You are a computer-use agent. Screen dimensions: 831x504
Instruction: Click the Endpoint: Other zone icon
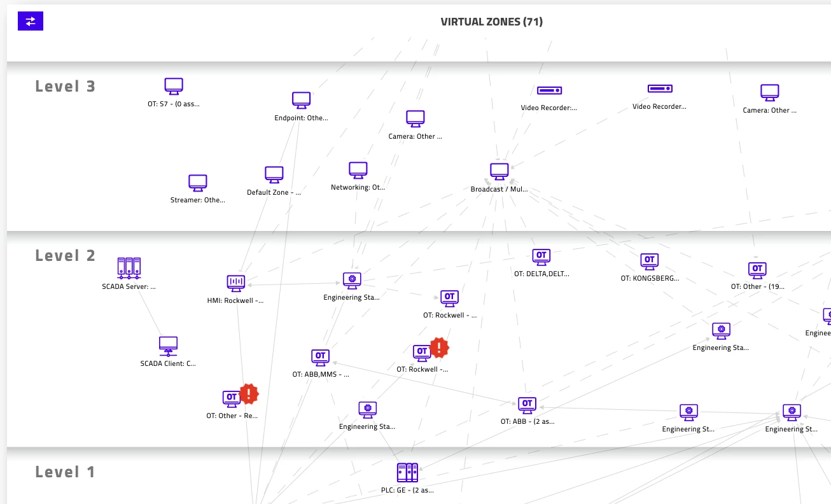point(301,100)
